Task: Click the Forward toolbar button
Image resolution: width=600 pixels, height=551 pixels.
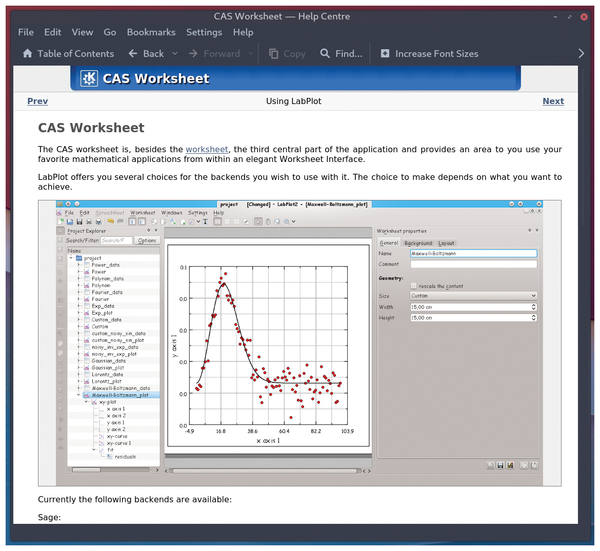Action: [x=215, y=54]
